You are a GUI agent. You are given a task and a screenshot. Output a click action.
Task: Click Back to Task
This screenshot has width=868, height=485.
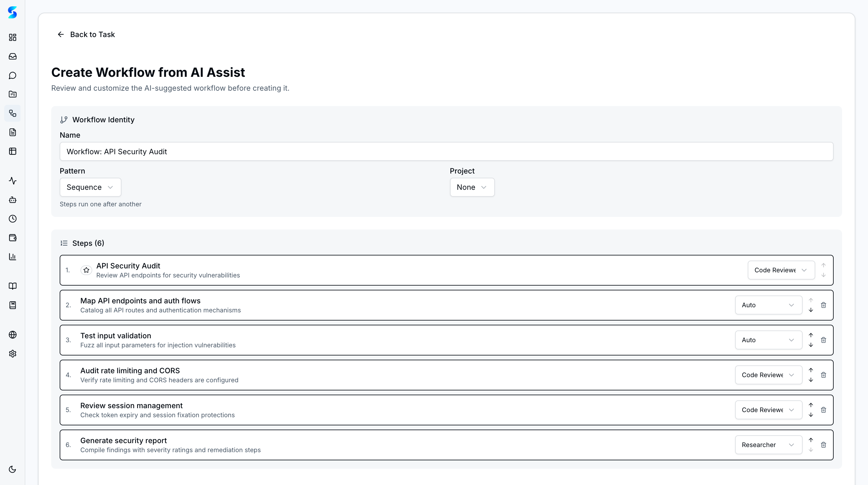click(x=86, y=34)
